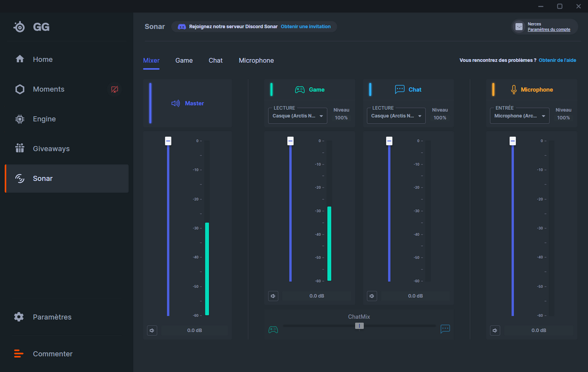Image resolution: width=588 pixels, height=372 pixels.
Task: Click the Microphone volume slider handle
Action: 513,141
